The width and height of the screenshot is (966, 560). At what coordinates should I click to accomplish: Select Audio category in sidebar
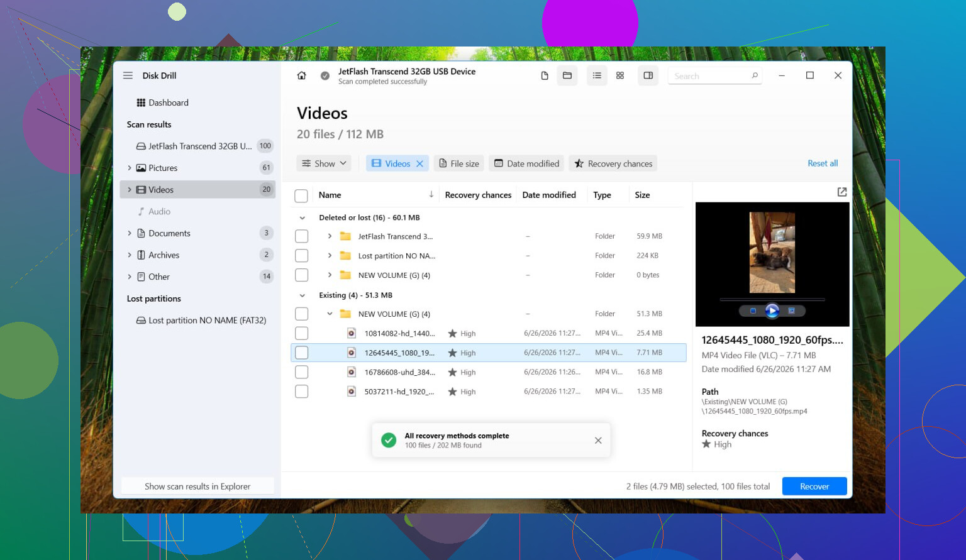pyautogui.click(x=197, y=212)
